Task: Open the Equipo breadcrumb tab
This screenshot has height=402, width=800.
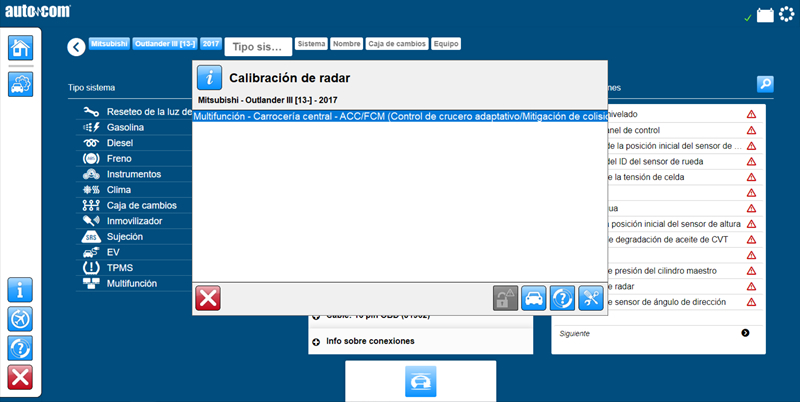Action: (x=446, y=44)
